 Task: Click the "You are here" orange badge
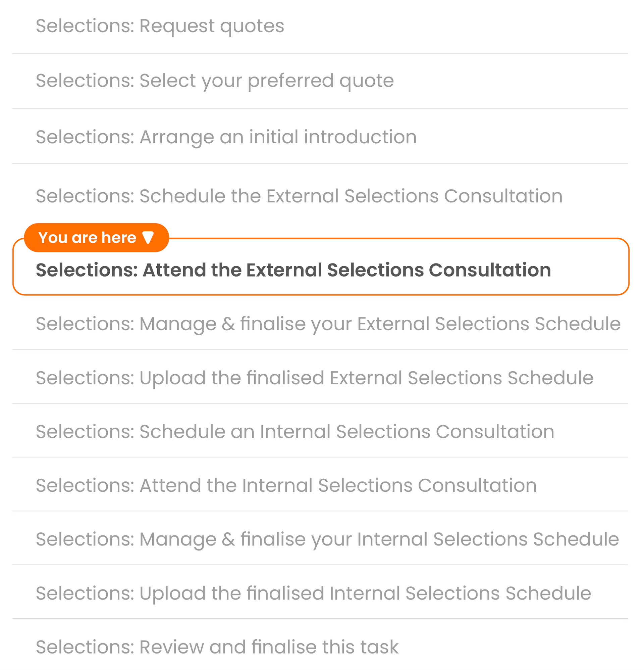[96, 238]
